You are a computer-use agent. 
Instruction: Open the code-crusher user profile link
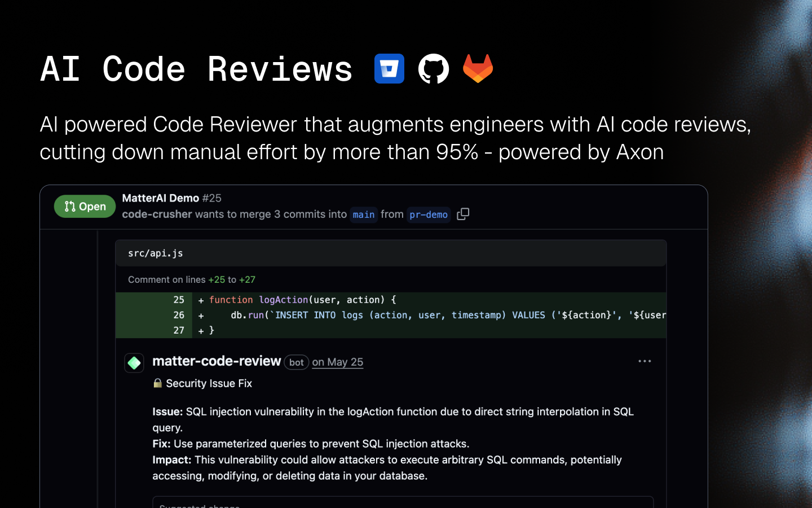pyautogui.click(x=157, y=214)
